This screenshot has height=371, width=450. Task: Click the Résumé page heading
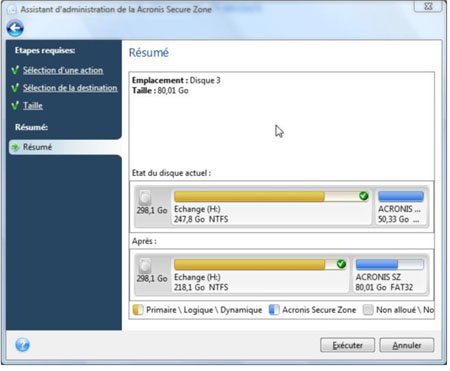tap(149, 53)
